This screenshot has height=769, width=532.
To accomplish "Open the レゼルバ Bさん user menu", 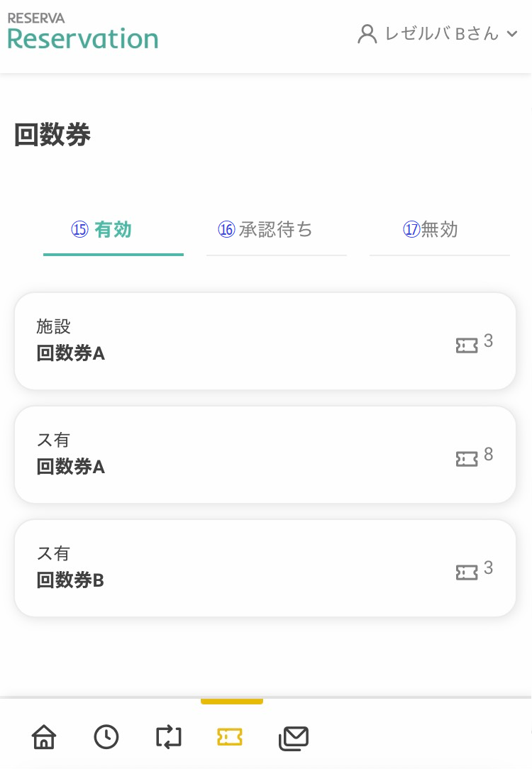I will (438, 34).
